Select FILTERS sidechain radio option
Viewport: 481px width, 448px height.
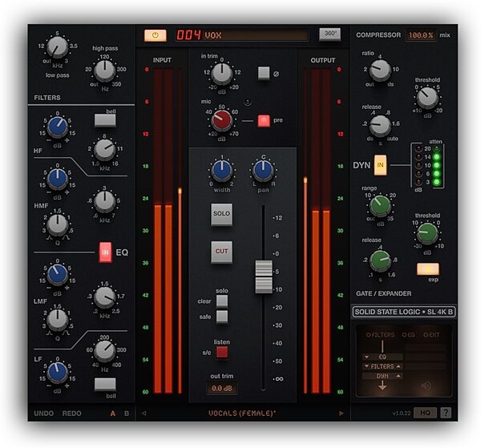(x=380, y=335)
